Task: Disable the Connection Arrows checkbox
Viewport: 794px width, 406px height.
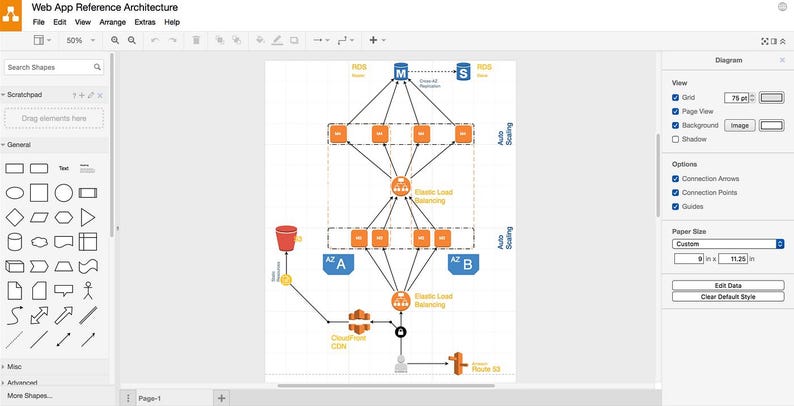Action: (x=676, y=179)
